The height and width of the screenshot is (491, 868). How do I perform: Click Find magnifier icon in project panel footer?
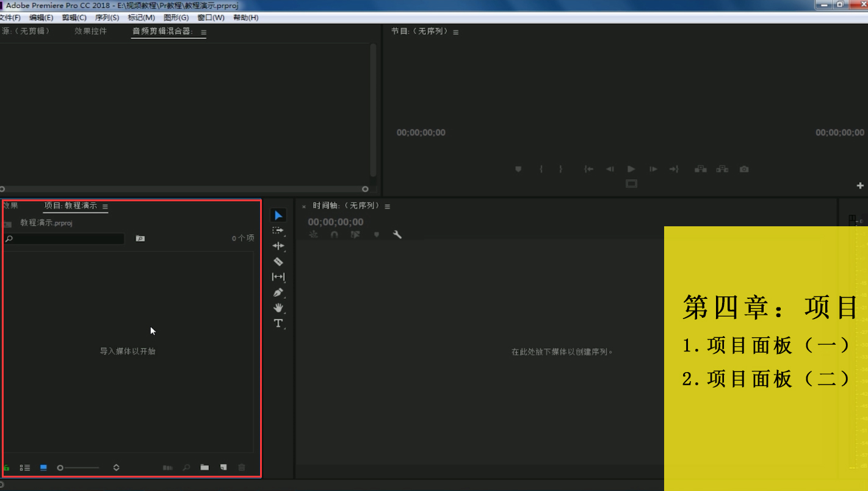186,468
